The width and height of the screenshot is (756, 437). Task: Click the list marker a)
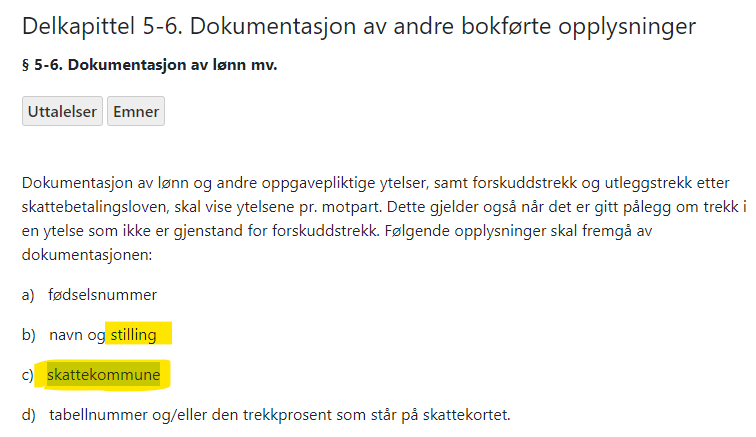pos(28,295)
